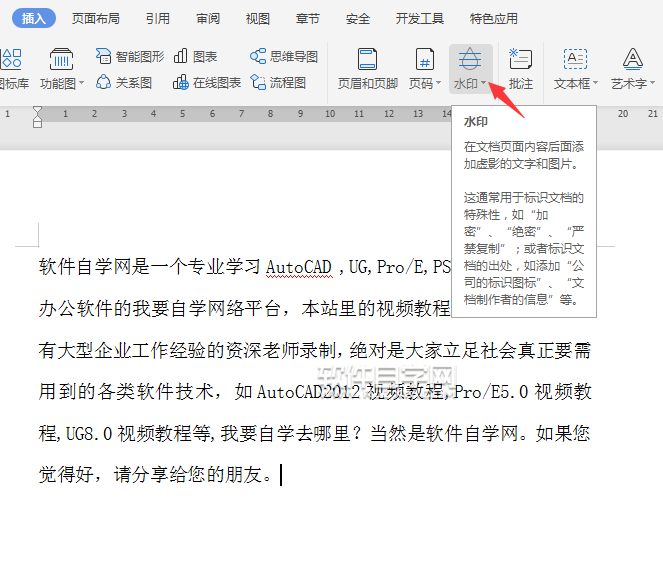Expand the 艺术字 dropdown arrow

(652, 83)
